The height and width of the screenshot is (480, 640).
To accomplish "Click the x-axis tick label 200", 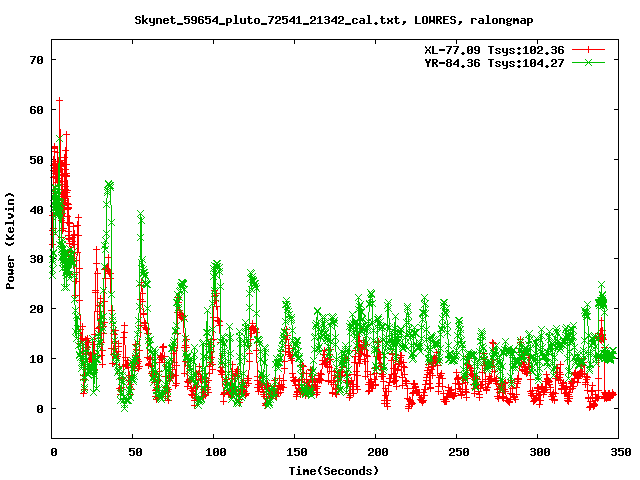I will 378,452.
